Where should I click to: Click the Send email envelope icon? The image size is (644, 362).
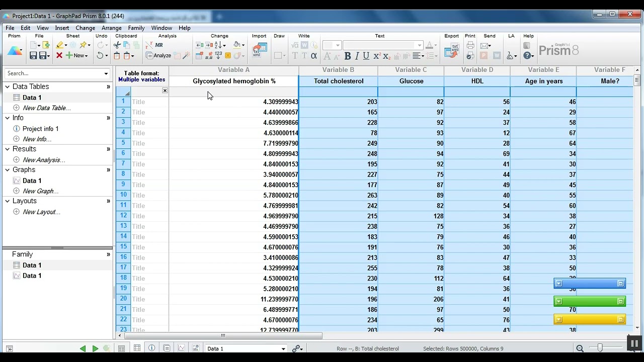486,45
